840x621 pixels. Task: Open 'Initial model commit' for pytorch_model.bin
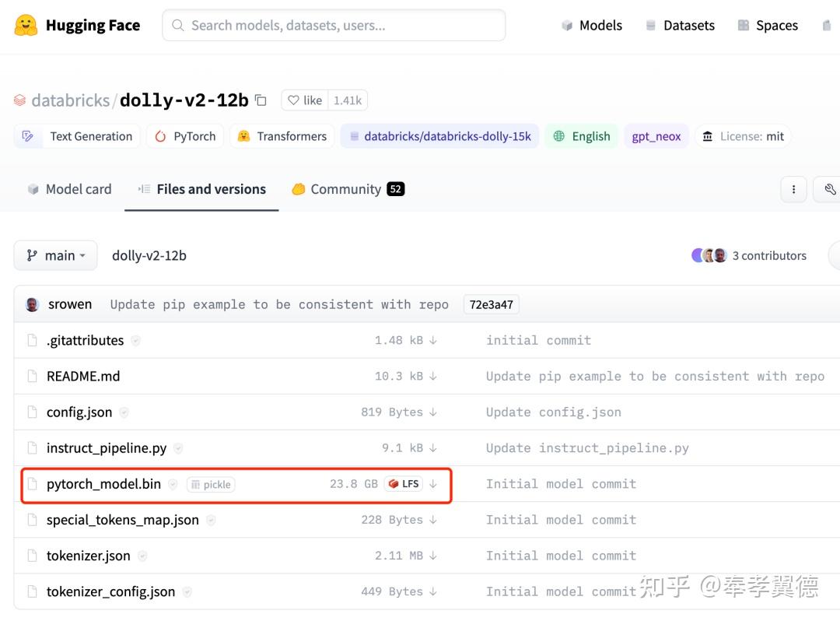click(x=561, y=484)
